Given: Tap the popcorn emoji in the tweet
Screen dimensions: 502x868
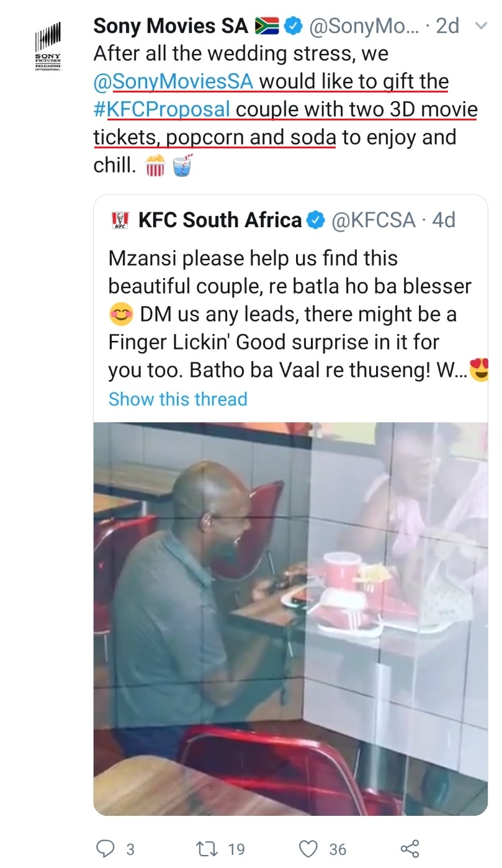Looking at the screenshot, I should click(x=155, y=165).
